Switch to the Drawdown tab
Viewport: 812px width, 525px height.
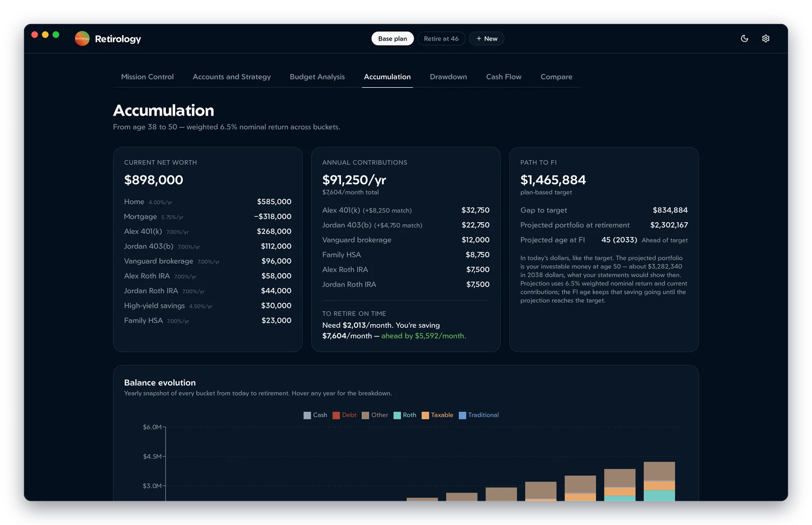[448, 77]
